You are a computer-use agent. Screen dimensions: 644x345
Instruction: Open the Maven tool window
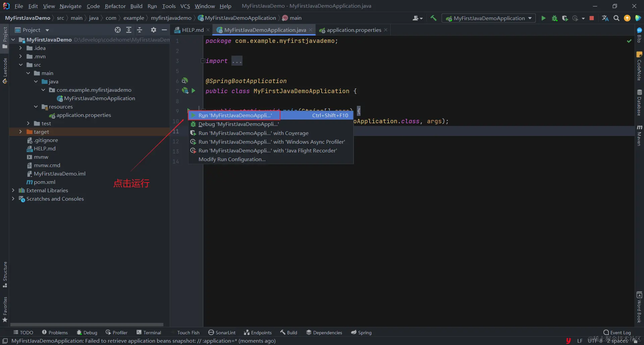tap(639, 135)
